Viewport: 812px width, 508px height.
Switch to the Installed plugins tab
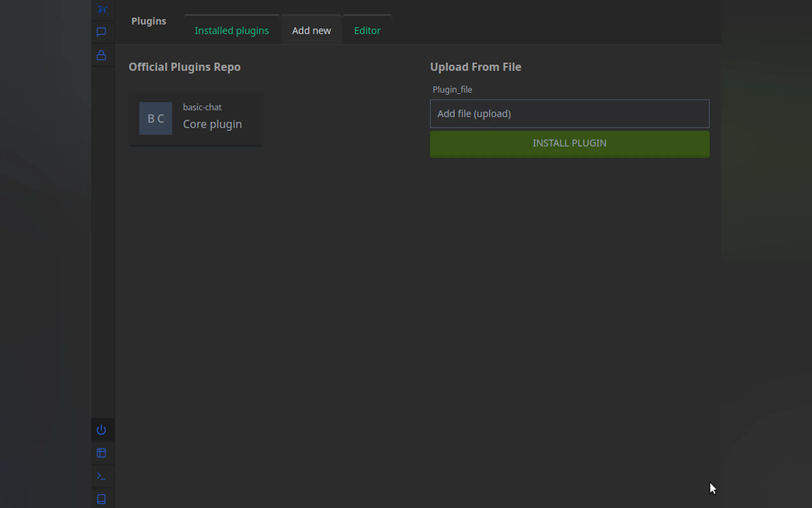point(232,31)
